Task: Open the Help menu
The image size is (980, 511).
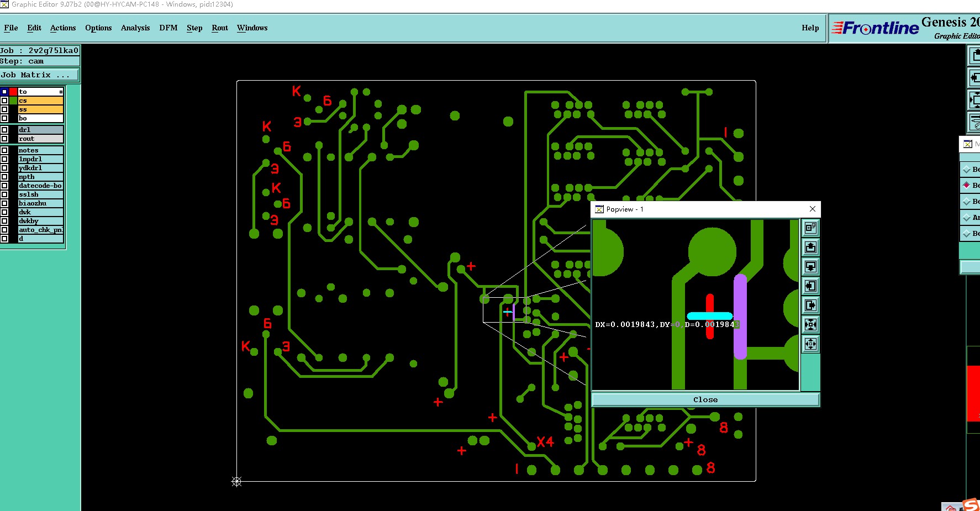Action: pos(810,28)
